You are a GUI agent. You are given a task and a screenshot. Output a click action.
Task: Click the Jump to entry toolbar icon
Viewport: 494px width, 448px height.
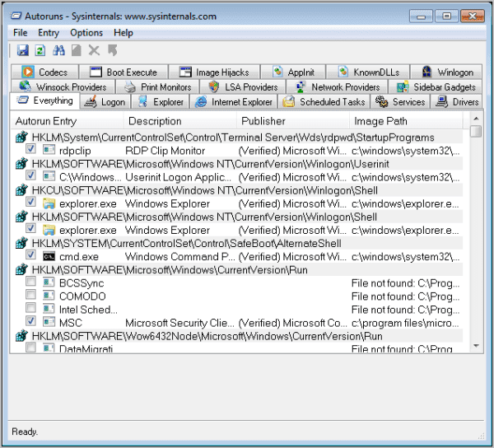pos(112,50)
